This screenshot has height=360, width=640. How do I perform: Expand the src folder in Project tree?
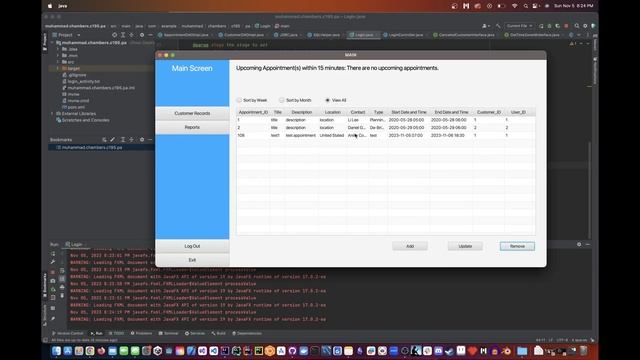[58, 62]
